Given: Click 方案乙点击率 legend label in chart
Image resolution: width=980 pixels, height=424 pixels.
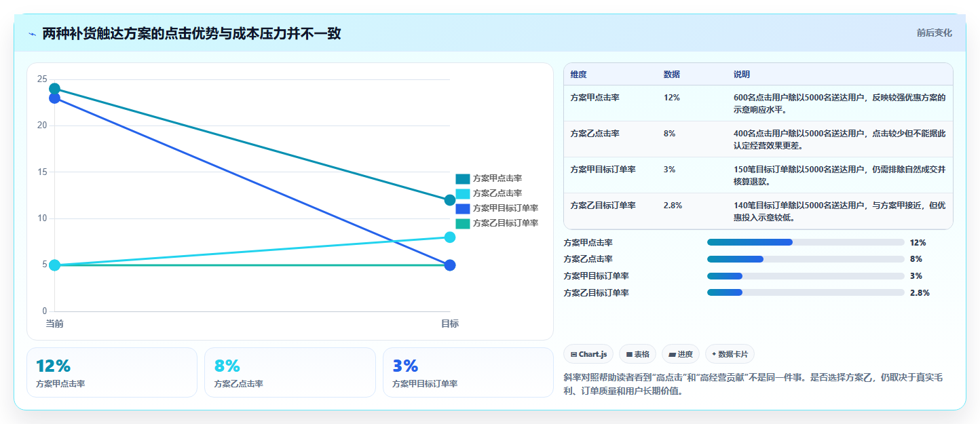Looking at the screenshot, I should coord(497,193).
